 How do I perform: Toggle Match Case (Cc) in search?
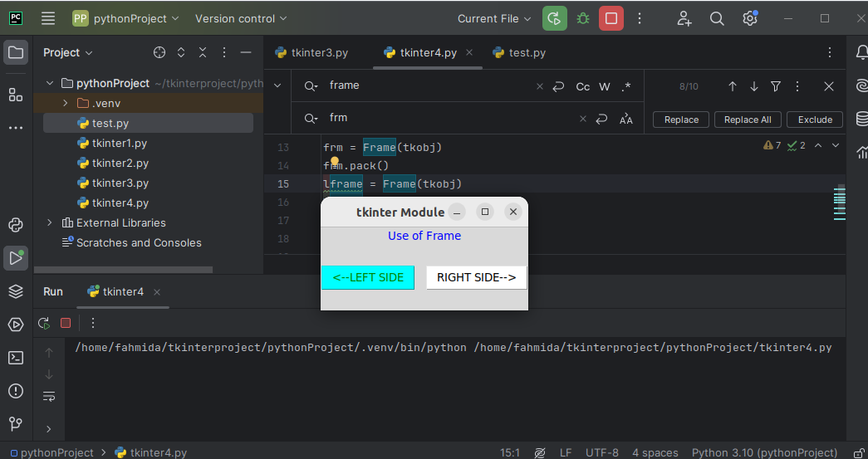pos(583,87)
